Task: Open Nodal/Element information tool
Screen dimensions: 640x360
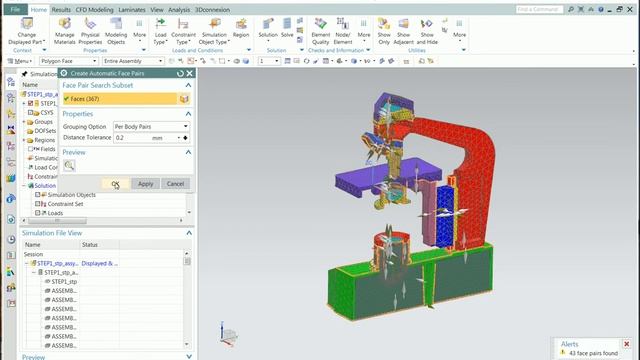Action: pyautogui.click(x=342, y=31)
